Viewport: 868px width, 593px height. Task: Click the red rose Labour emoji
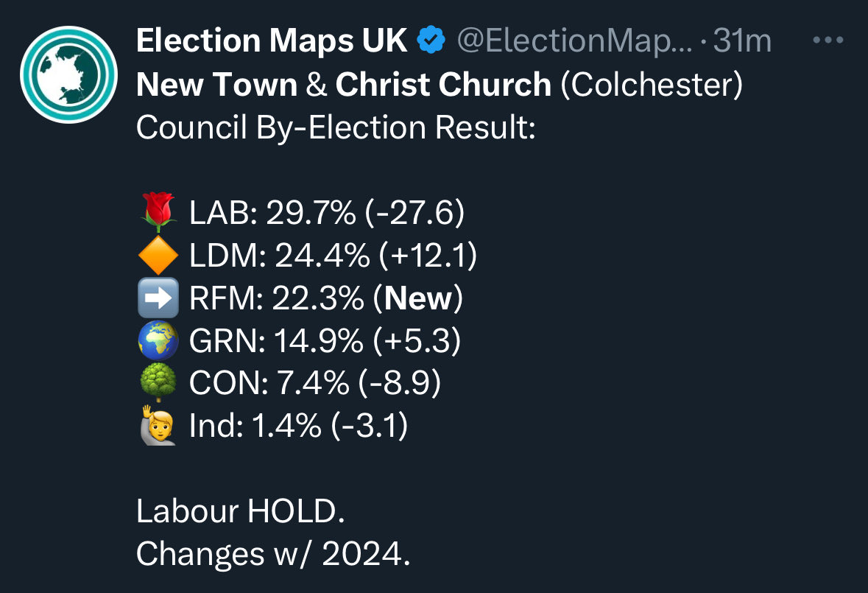click(x=158, y=213)
